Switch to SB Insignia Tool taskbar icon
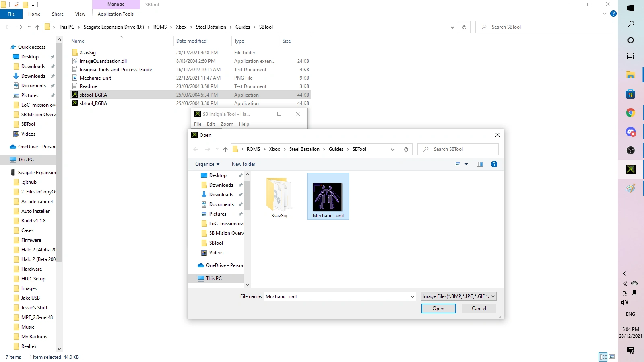The height and width of the screenshot is (362, 644). 631,169
